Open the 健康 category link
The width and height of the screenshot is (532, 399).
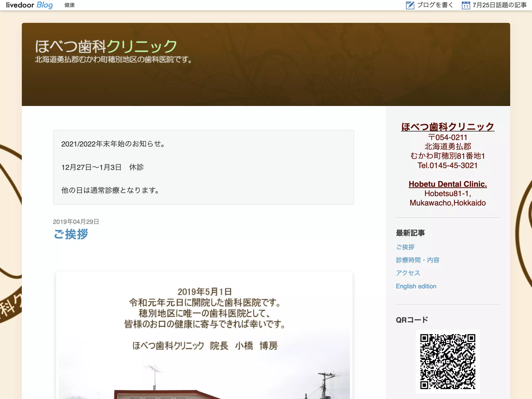click(70, 5)
